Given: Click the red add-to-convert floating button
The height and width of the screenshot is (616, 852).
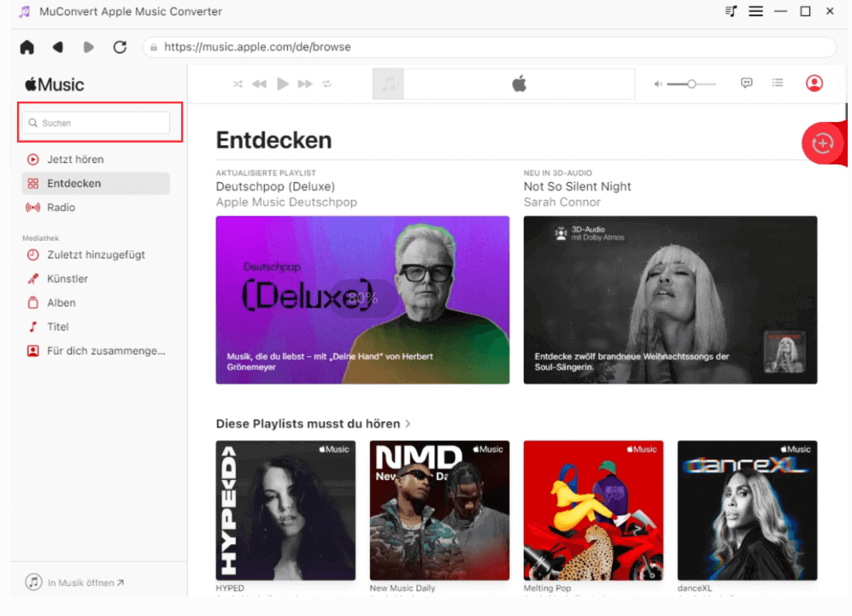Looking at the screenshot, I should click(822, 144).
